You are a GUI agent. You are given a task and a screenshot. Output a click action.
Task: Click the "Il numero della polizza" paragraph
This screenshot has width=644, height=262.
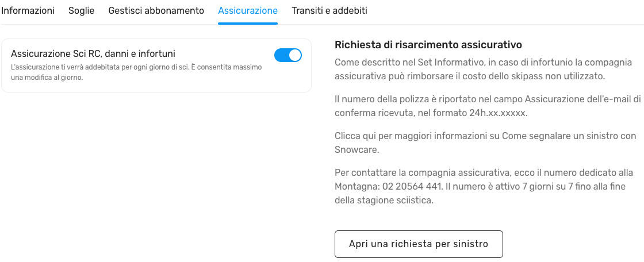pyautogui.click(x=483, y=99)
